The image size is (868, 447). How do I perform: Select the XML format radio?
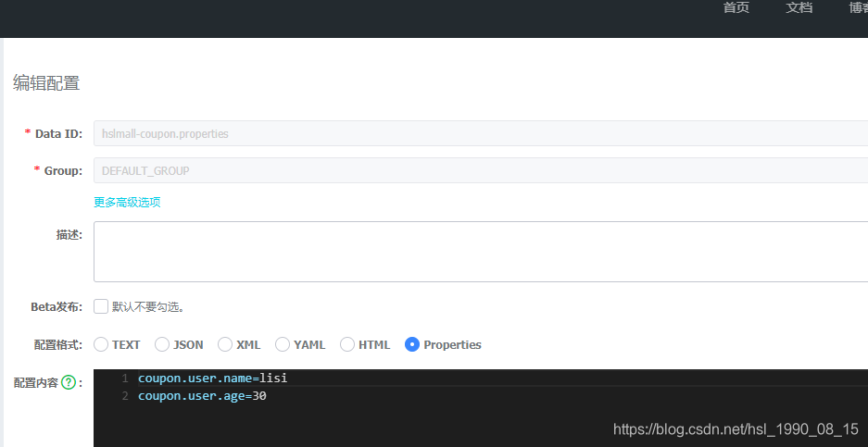coord(225,344)
